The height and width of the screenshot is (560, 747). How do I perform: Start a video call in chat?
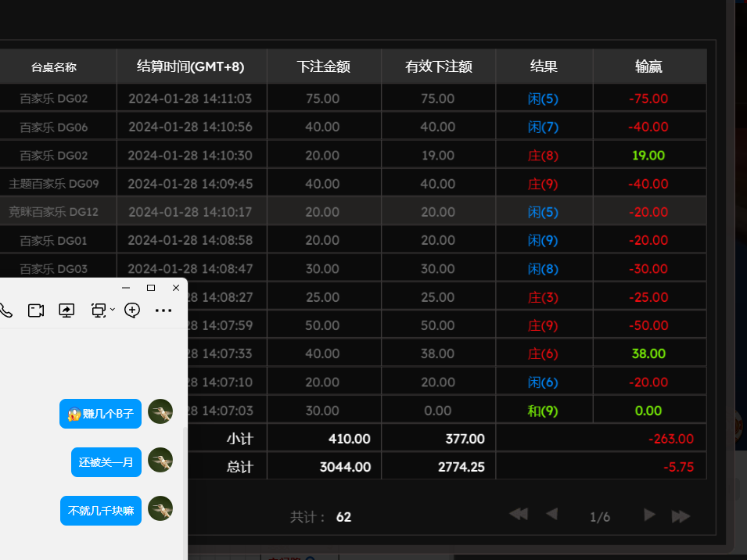tap(36, 311)
